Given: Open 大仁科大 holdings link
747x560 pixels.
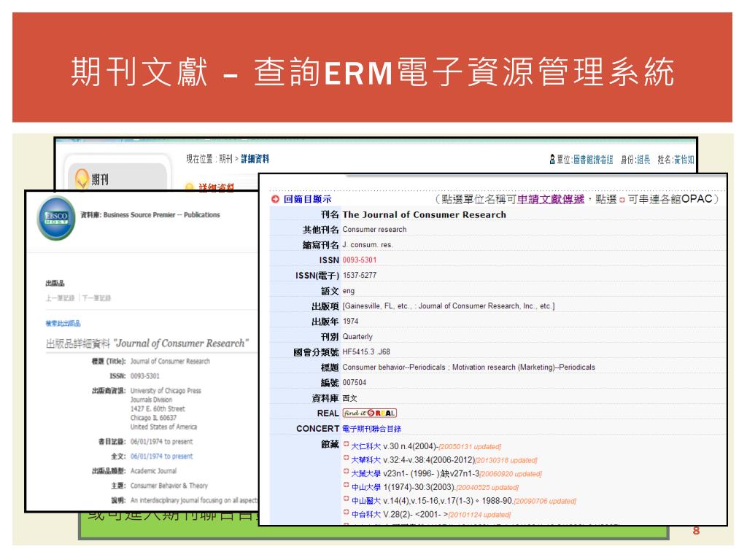Looking at the screenshot, I should 366,446.
